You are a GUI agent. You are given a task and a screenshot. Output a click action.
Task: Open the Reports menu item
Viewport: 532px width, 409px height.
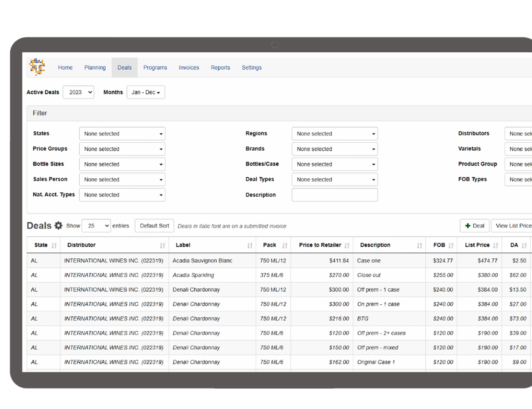tap(220, 67)
